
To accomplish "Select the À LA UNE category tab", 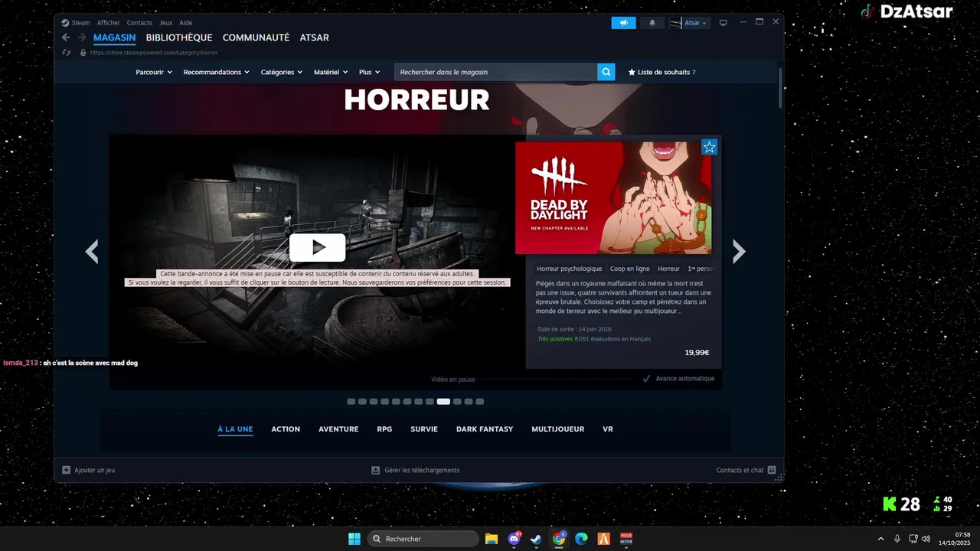I will tap(235, 429).
